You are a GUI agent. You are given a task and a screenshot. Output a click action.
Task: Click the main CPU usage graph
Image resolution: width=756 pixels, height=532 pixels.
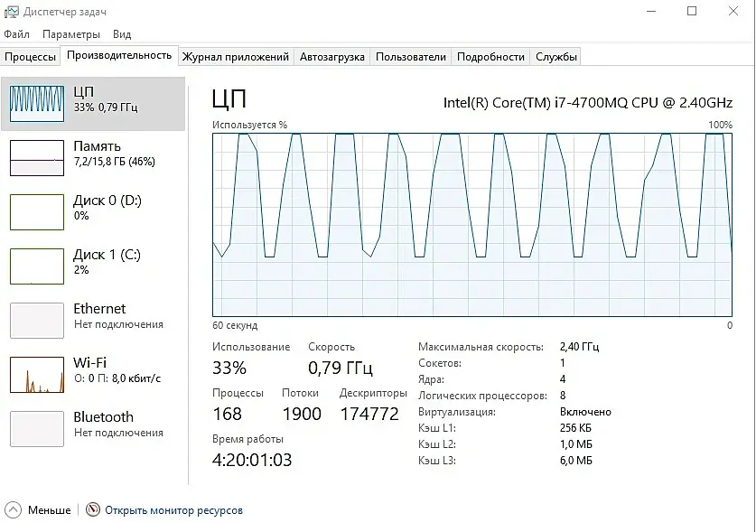point(472,225)
